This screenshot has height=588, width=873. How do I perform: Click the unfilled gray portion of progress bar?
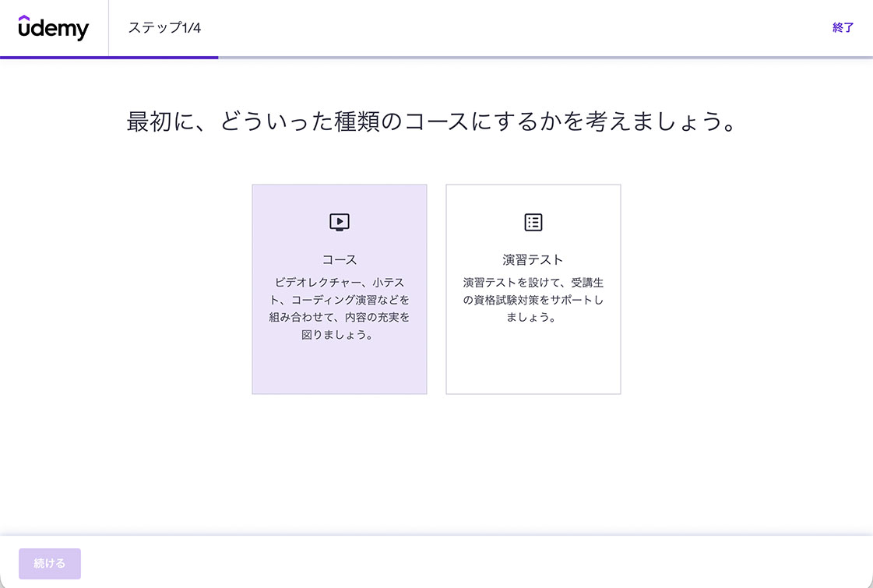(545, 58)
